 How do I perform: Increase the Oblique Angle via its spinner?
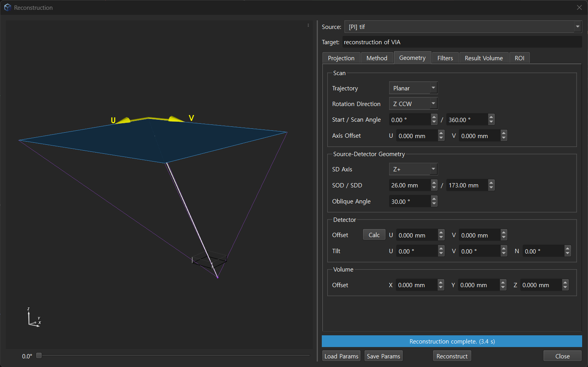(434, 199)
